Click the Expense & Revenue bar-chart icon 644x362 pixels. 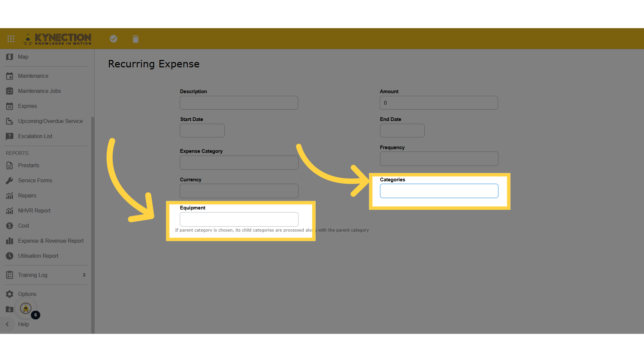(x=10, y=241)
